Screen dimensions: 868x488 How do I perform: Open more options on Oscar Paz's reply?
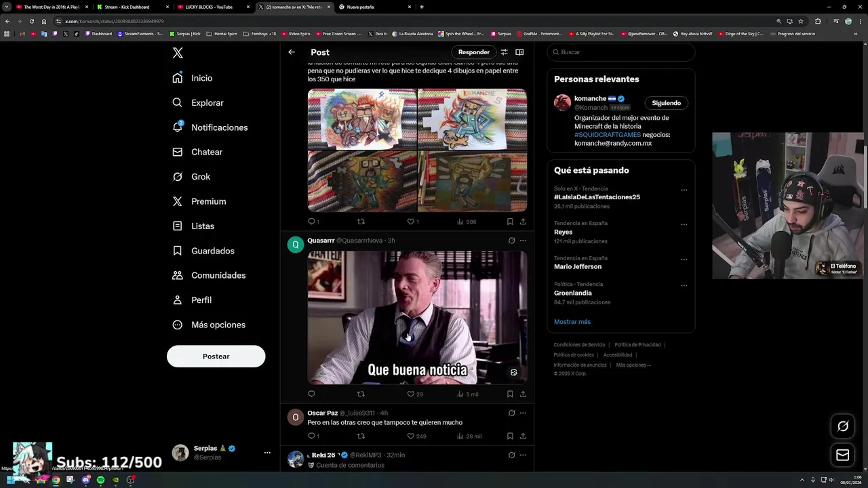[x=523, y=413]
